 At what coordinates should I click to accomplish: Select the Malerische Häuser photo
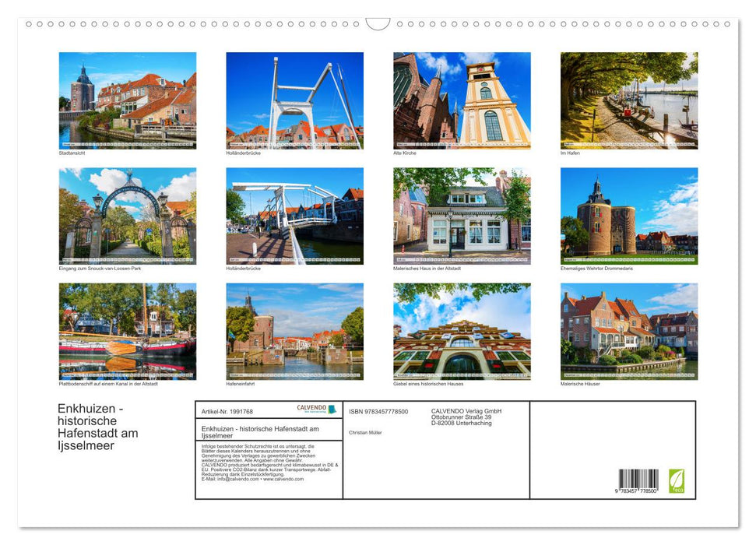pos(630,332)
